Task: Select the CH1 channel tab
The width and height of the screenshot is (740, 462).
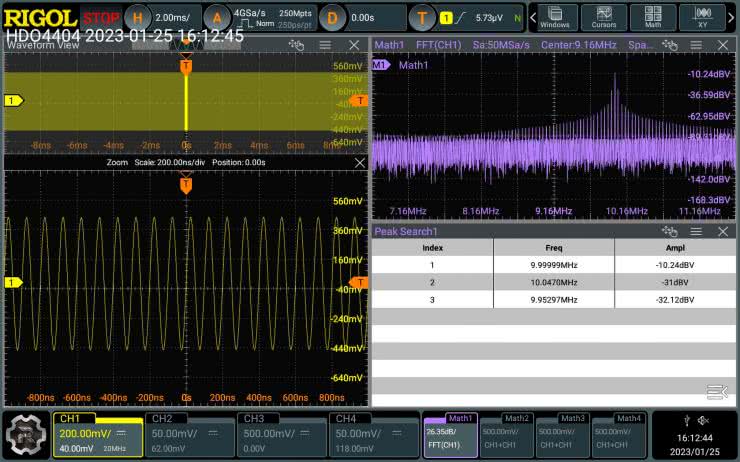Action: 96,434
